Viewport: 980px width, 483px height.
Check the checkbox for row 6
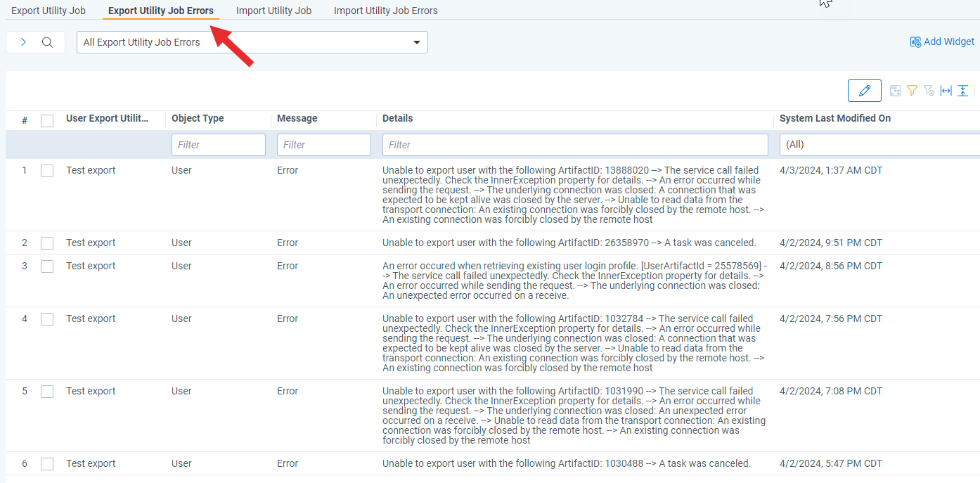(x=47, y=464)
